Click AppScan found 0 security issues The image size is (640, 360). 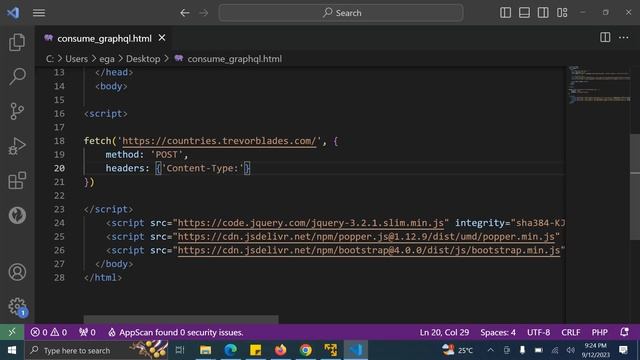point(176,332)
